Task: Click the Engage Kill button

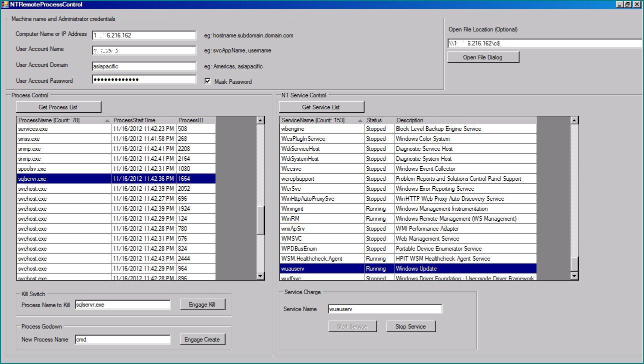Action: [202, 305]
